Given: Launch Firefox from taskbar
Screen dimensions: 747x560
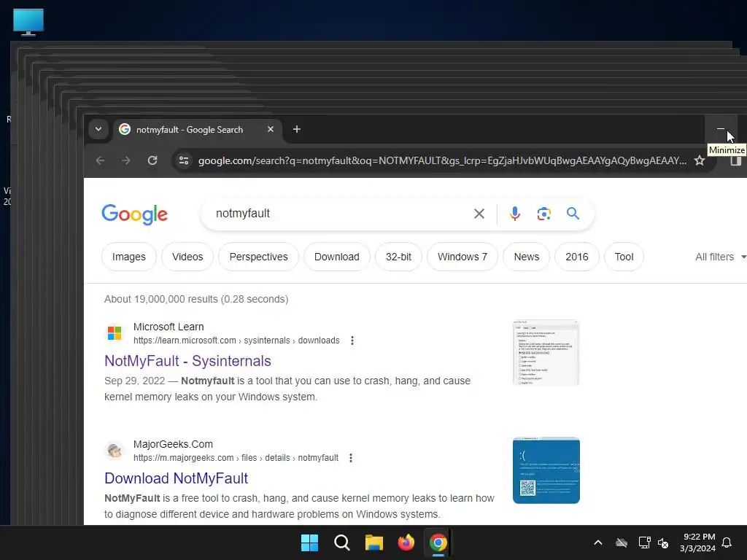Looking at the screenshot, I should (x=406, y=542).
